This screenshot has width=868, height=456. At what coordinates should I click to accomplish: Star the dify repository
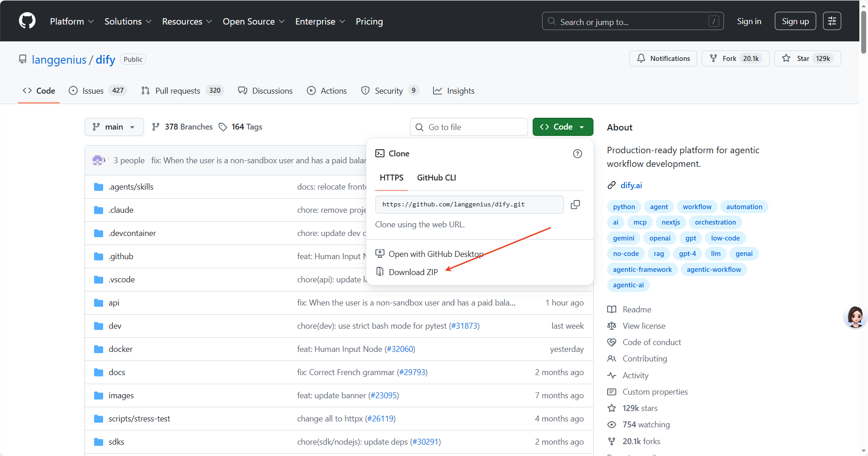tap(808, 59)
